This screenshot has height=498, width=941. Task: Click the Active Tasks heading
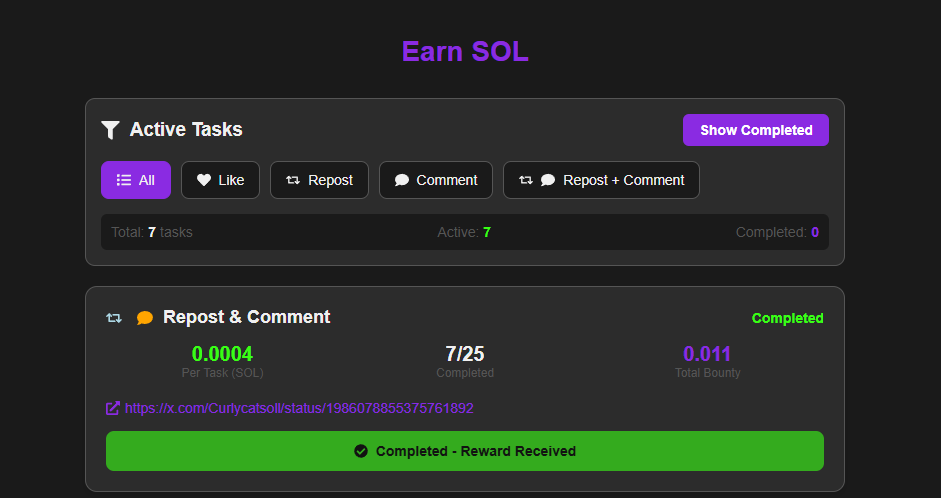click(x=186, y=130)
